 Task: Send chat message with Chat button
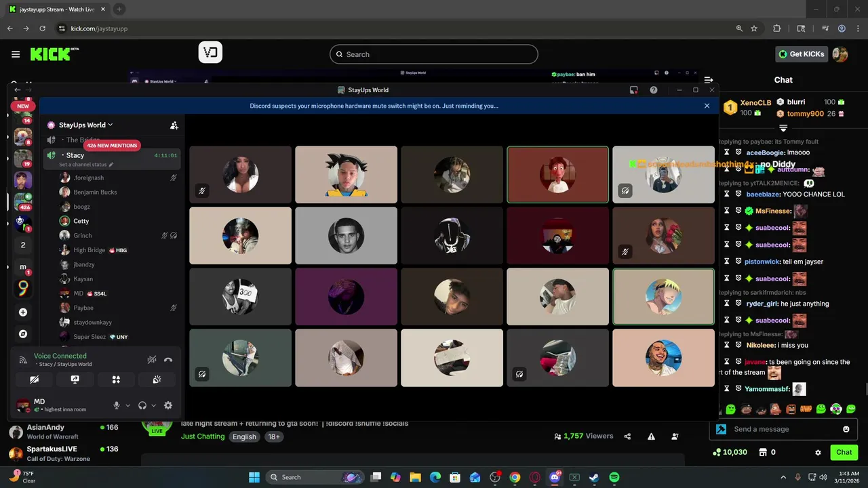pos(844,452)
